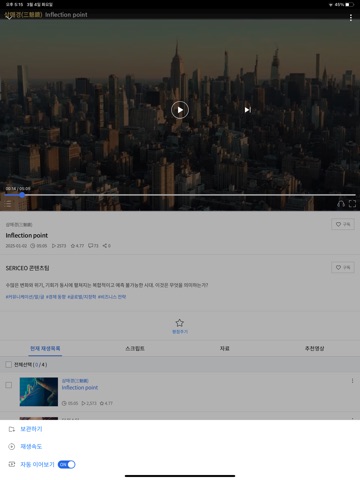Switch to the 스크립트 tab
Image resolution: width=360 pixels, height=480 pixels.
point(135,348)
